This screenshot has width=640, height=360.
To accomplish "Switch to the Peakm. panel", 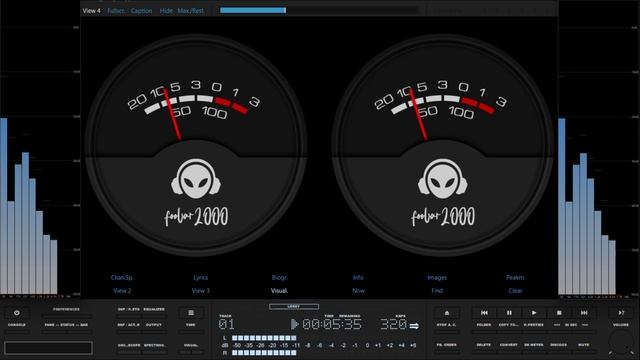I will [515, 278].
